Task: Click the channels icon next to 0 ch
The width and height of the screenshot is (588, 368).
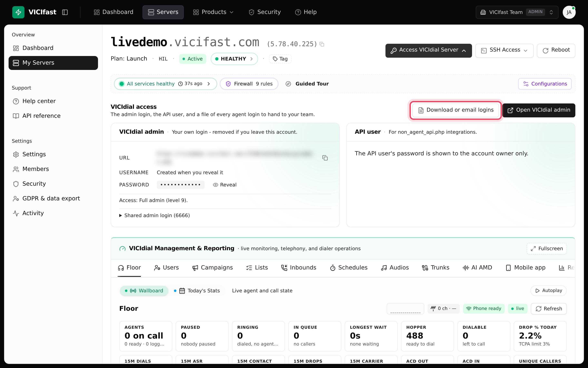Action: point(433,309)
